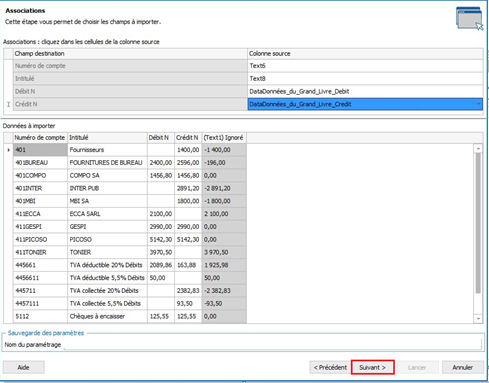Click the 2382,83 credit value

click(x=188, y=291)
